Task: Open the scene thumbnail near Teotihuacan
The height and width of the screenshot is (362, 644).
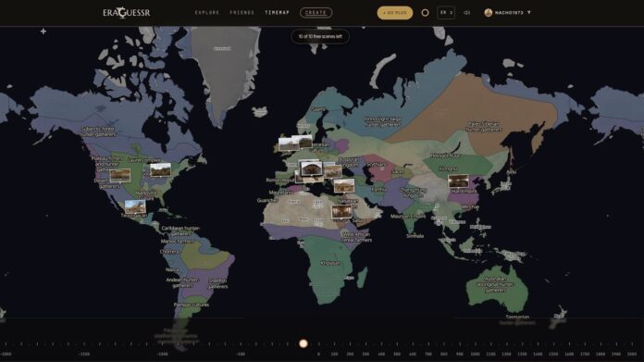Action: tap(135, 206)
